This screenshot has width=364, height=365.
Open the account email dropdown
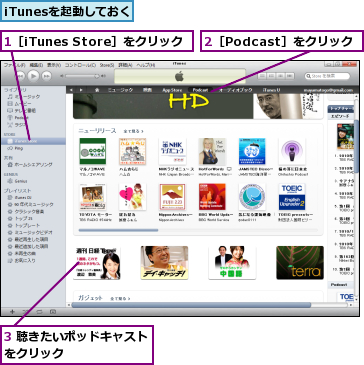(x=329, y=90)
